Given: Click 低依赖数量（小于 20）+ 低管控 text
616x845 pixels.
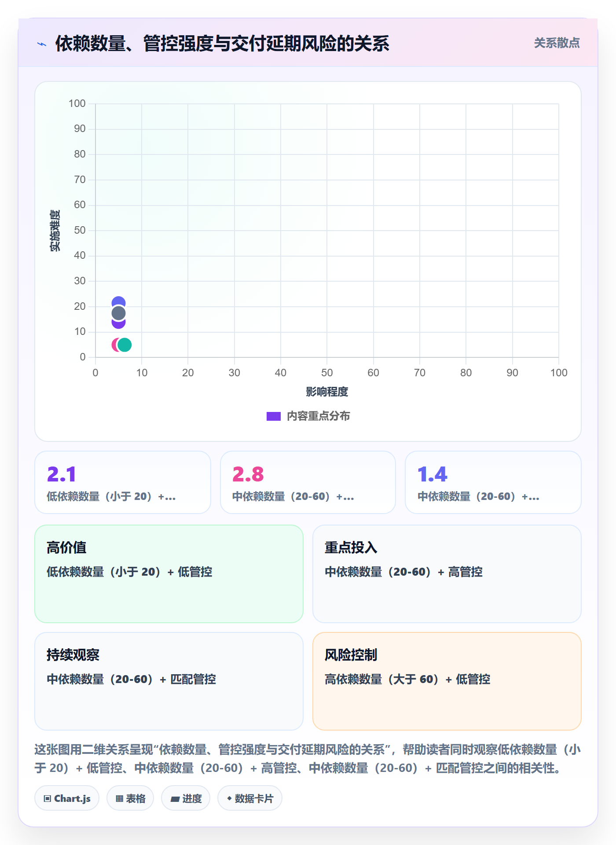Looking at the screenshot, I should click(129, 572).
